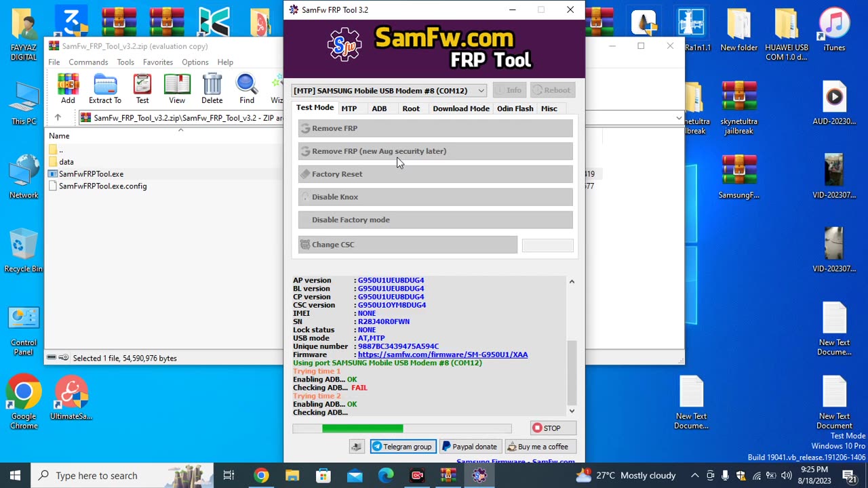Image resolution: width=868 pixels, height=488 pixels.
Task: Open the notification center icon
Action: (x=849, y=476)
